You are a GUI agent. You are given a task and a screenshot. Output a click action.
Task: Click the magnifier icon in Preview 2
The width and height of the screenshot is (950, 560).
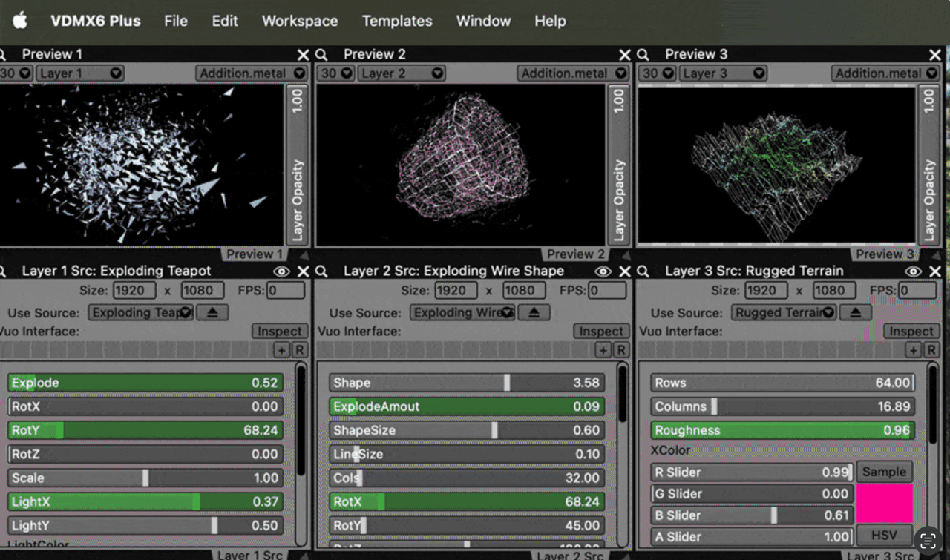pos(322,55)
